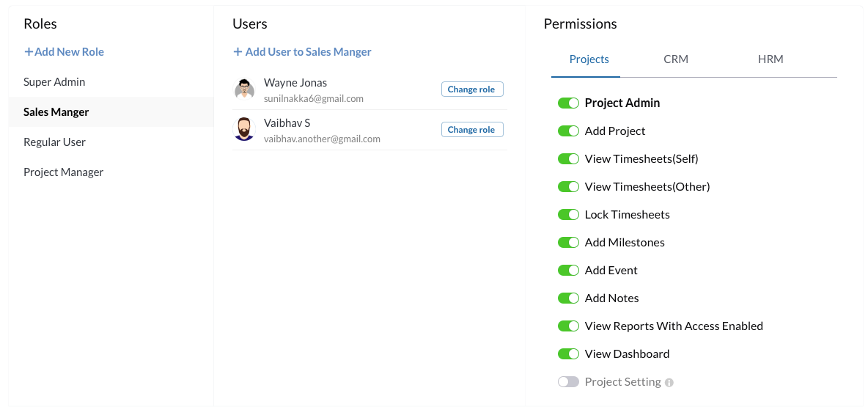The width and height of the screenshot is (868, 407).
Task: Select the Project Manager role
Action: (x=64, y=172)
